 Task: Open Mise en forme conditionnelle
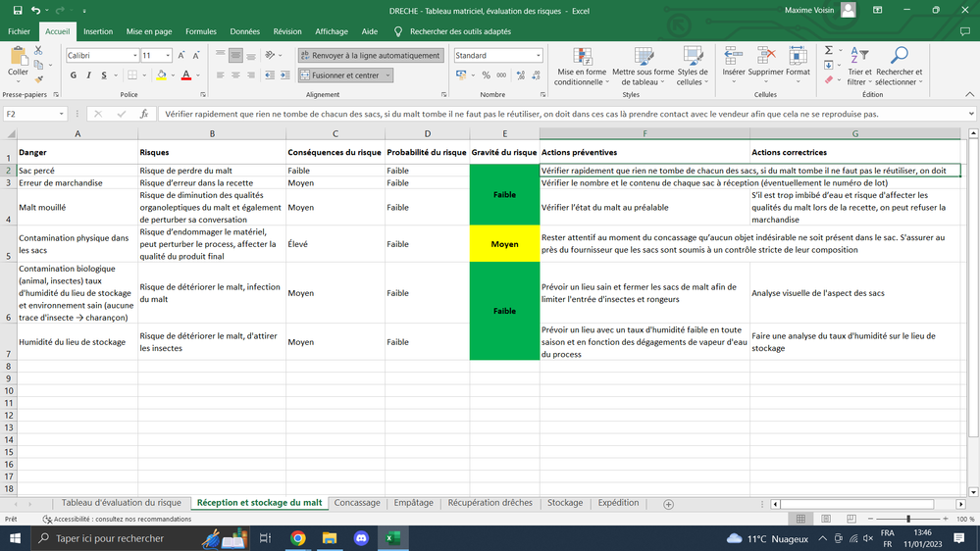pyautogui.click(x=582, y=67)
